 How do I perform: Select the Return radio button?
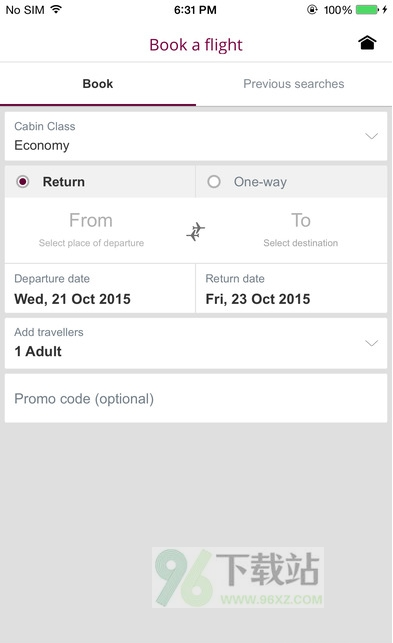click(x=23, y=181)
